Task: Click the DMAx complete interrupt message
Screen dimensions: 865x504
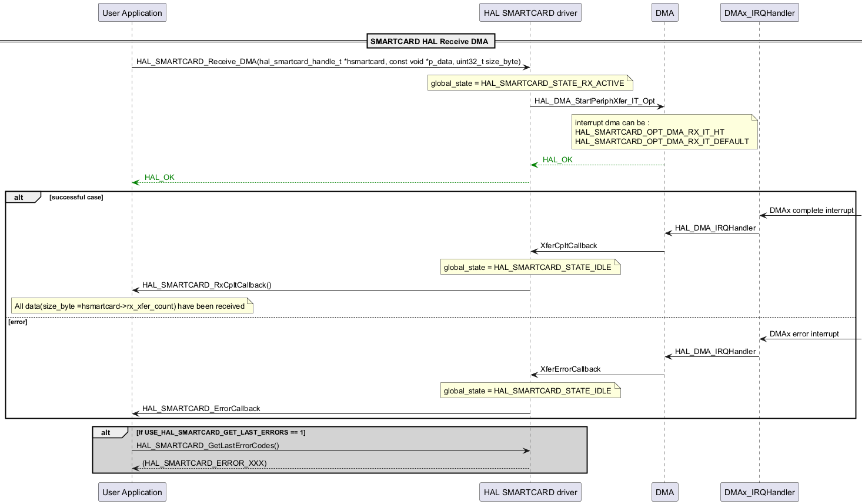Action: point(811,211)
